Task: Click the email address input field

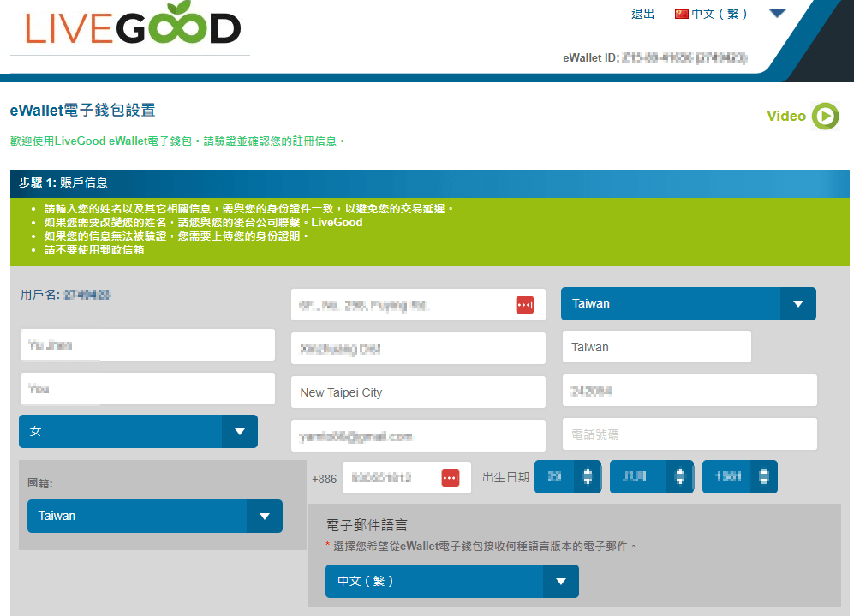Action: [417, 435]
